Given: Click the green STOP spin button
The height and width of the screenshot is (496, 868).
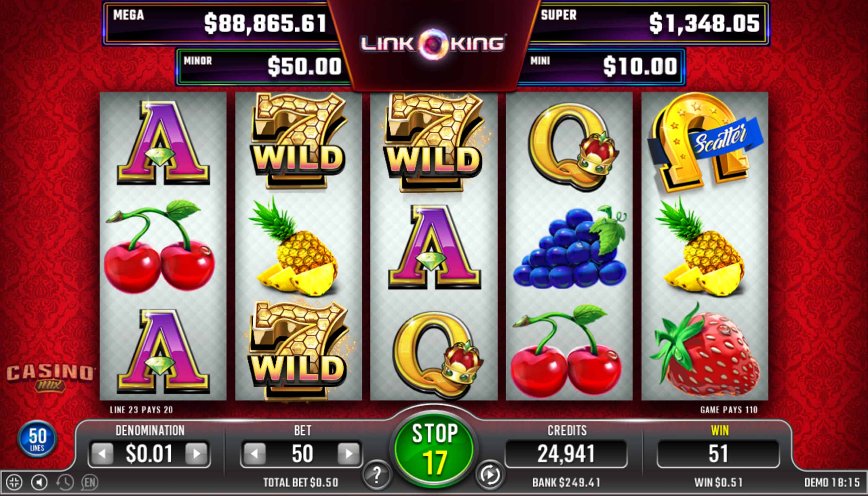Looking at the screenshot, I should point(434,449).
